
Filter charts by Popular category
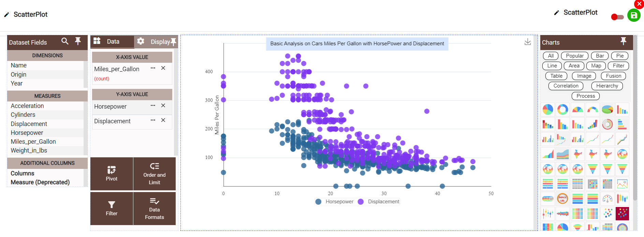click(574, 56)
